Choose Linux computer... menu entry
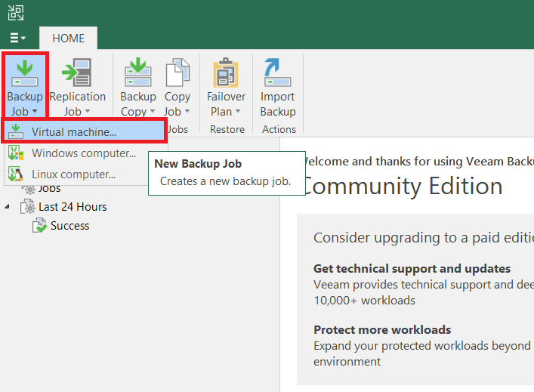 click(73, 174)
